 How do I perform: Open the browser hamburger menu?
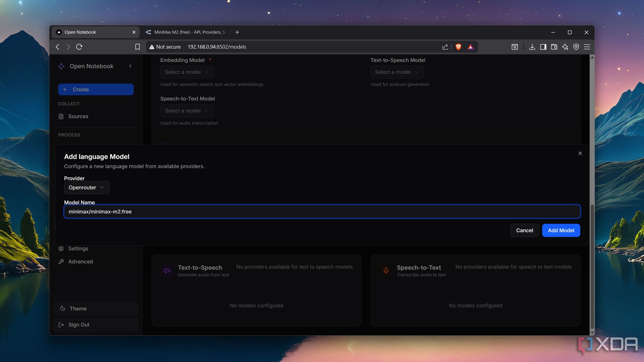[587, 47]
